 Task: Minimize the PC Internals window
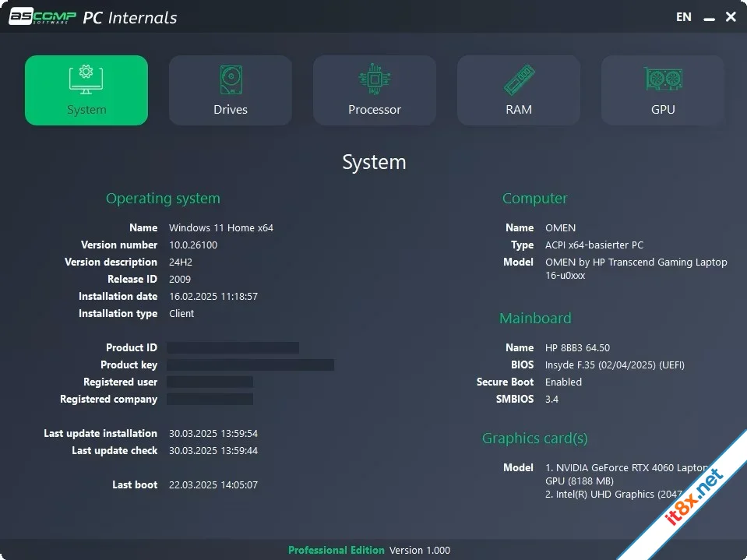coord(710,18)
